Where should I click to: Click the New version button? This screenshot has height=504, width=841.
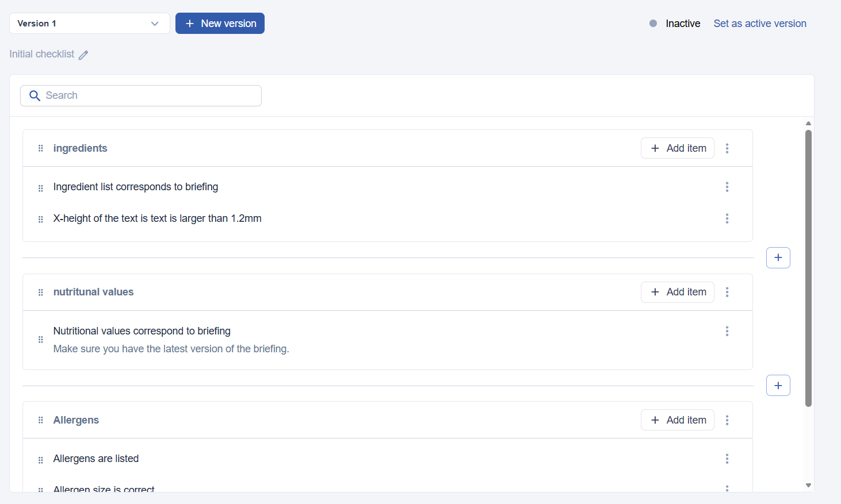[220, 24]
